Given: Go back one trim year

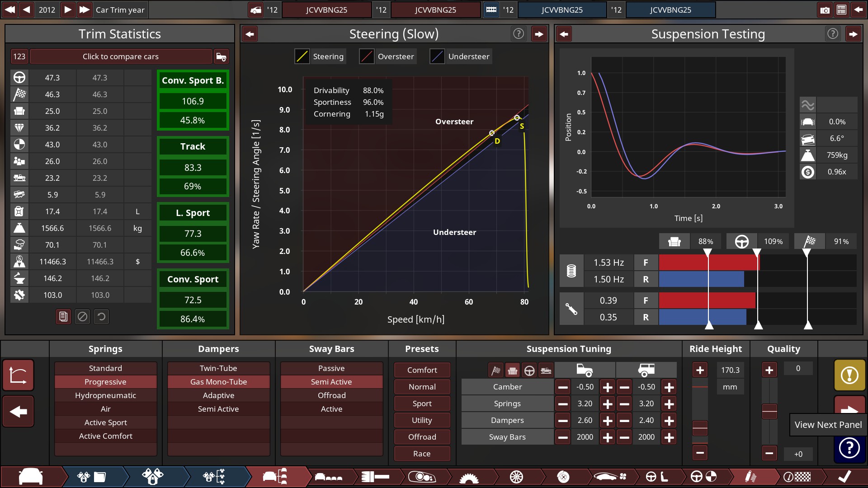Looking at the screenshot, I should (x=27, y=9).
